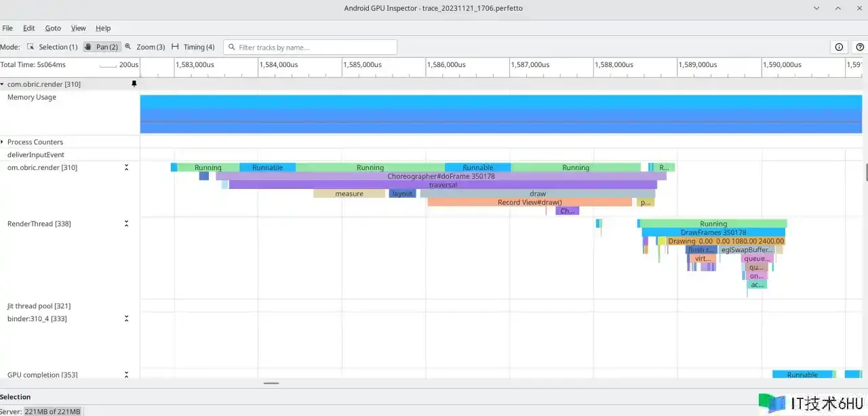Focus the Filter tracks by name field
Screen dimensions: 868x416
tap(310, 47)
